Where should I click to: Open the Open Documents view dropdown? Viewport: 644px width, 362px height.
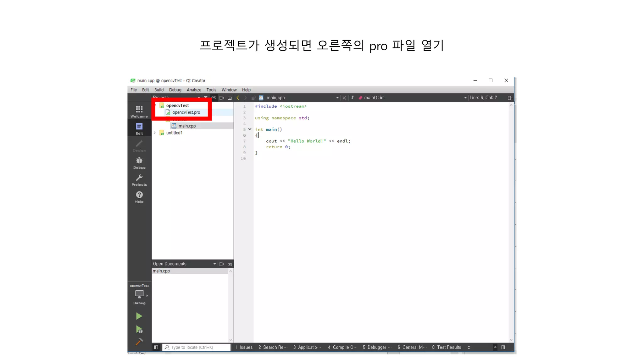pyautogui.click(x=214, y=264)
